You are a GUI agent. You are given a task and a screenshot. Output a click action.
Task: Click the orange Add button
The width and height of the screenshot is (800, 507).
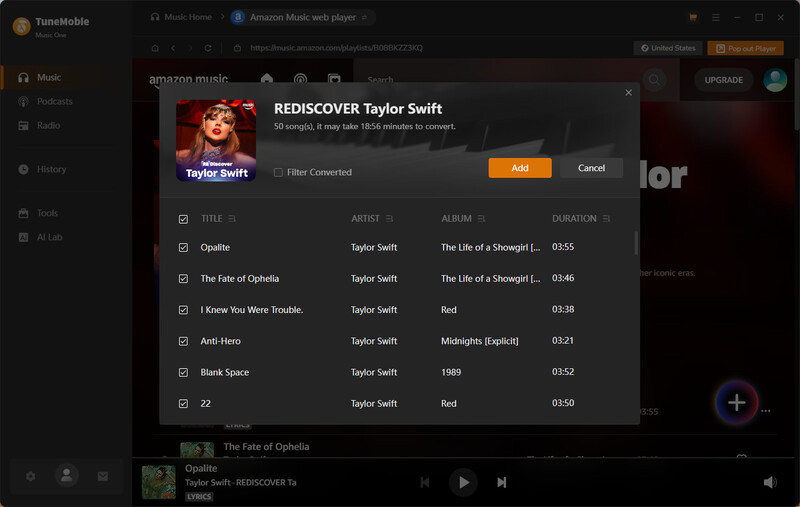point(520,168)
